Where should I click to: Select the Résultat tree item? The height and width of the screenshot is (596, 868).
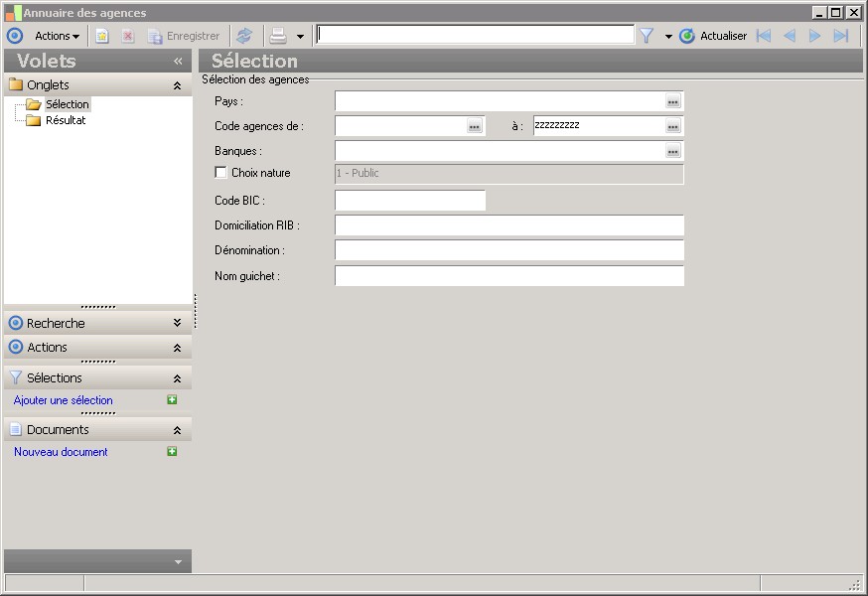point(66,120)
